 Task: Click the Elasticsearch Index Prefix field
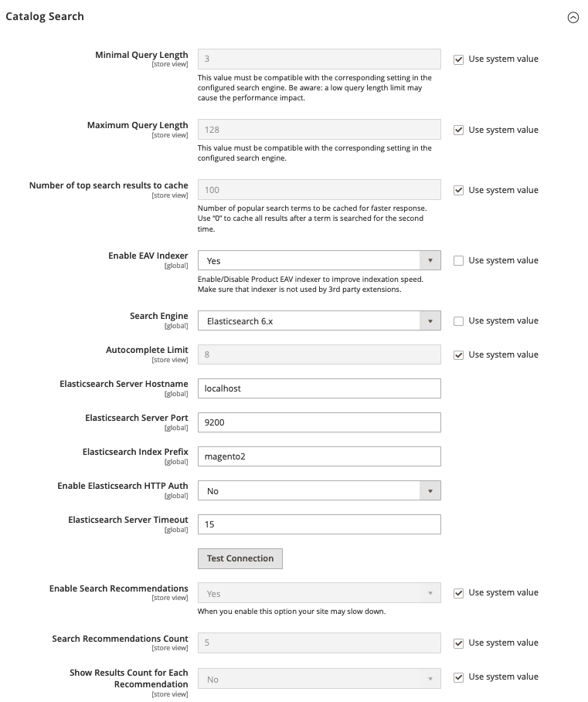[319, 456]
